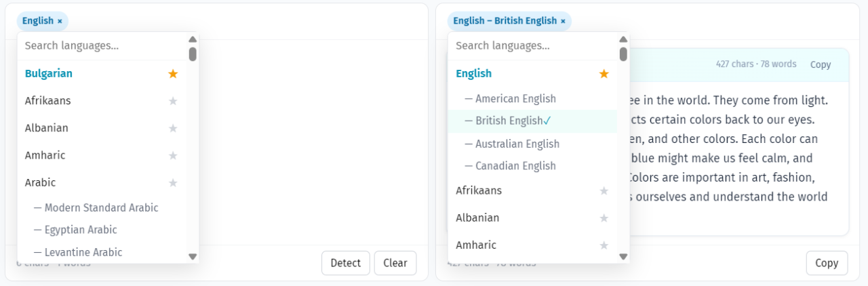
Task: Click the Detect language button
Action: pyautogui.click(x=345, y=263)
